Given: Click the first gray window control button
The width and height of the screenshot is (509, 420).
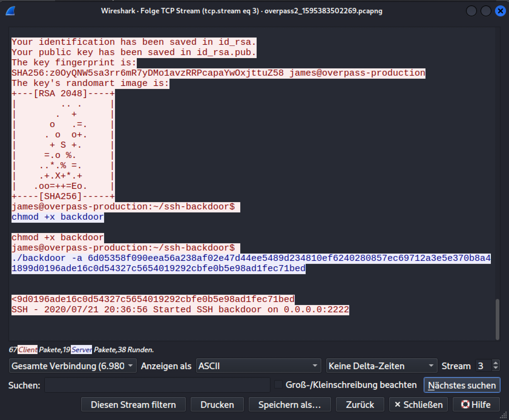Looking at the screenshot, I should pos(471,11).
